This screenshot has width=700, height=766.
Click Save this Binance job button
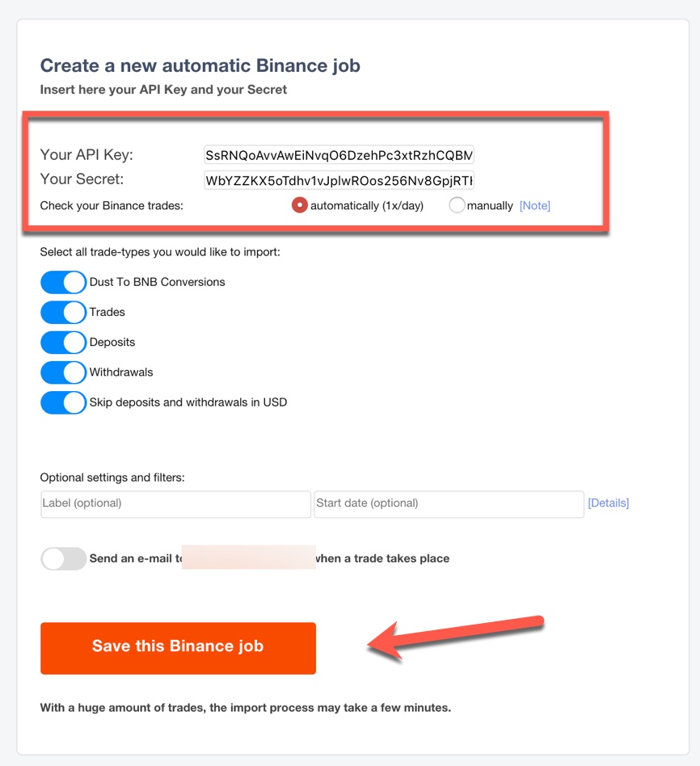[x=178, y=648]
